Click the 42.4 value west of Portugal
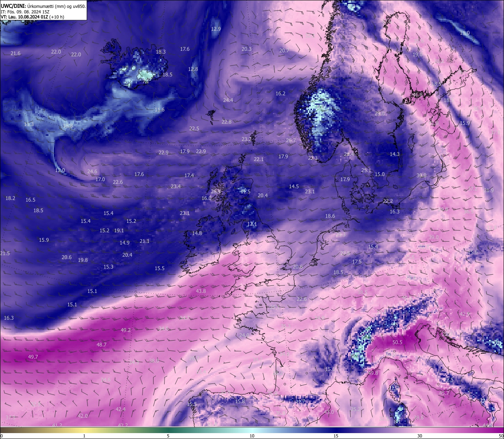 (120, 409)
